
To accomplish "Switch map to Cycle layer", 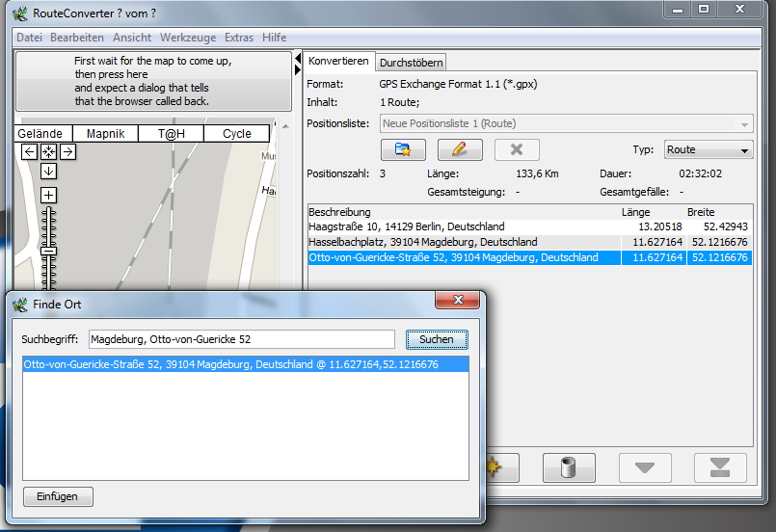I will (x=236, y=134).
